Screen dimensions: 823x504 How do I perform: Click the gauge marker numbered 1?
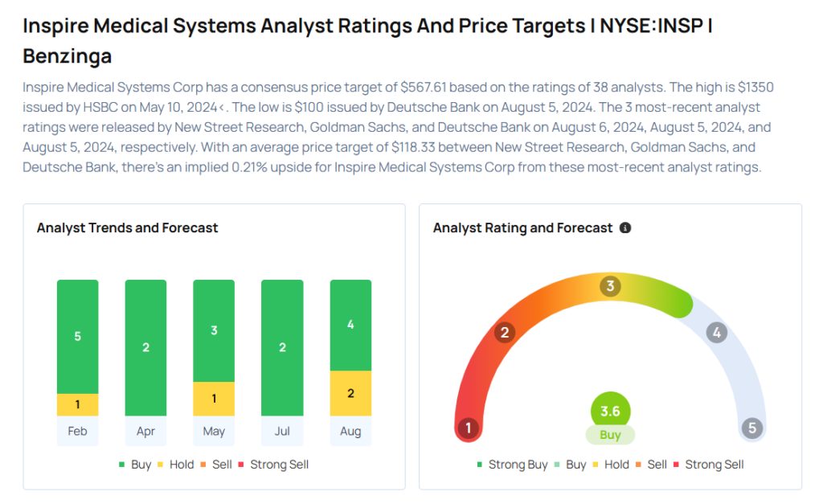click(x=468, y=428)
